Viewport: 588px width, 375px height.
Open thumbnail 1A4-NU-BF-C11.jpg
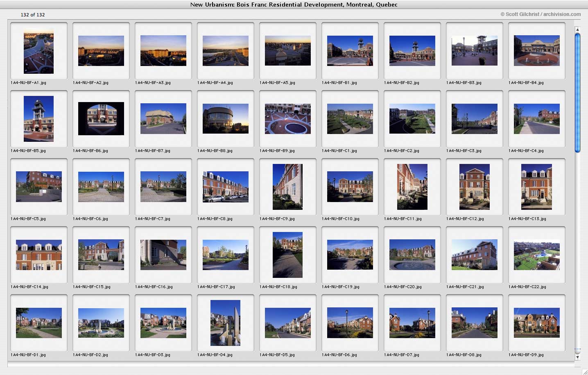pos(412,187)
